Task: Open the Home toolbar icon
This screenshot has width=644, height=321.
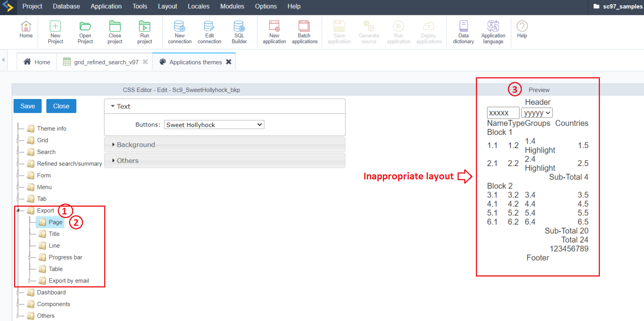Action: [26, 30]
